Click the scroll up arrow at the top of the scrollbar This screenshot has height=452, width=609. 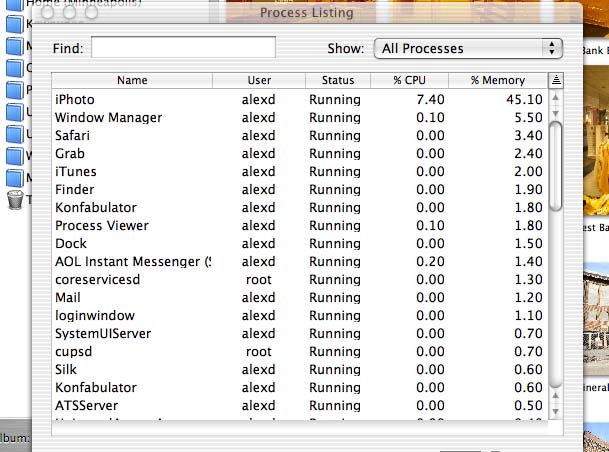pyautogui.click(x=556, y=97)
